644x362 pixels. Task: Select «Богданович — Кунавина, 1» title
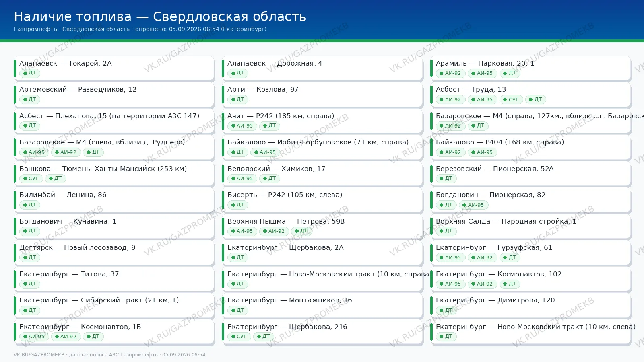click(68, 221)
